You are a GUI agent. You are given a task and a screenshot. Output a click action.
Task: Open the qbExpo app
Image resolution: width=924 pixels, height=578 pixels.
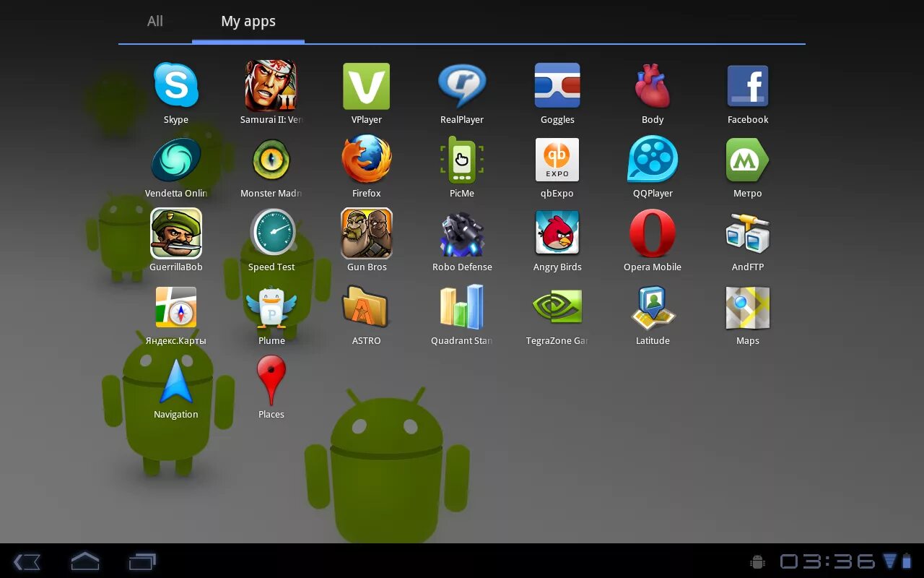557,160
